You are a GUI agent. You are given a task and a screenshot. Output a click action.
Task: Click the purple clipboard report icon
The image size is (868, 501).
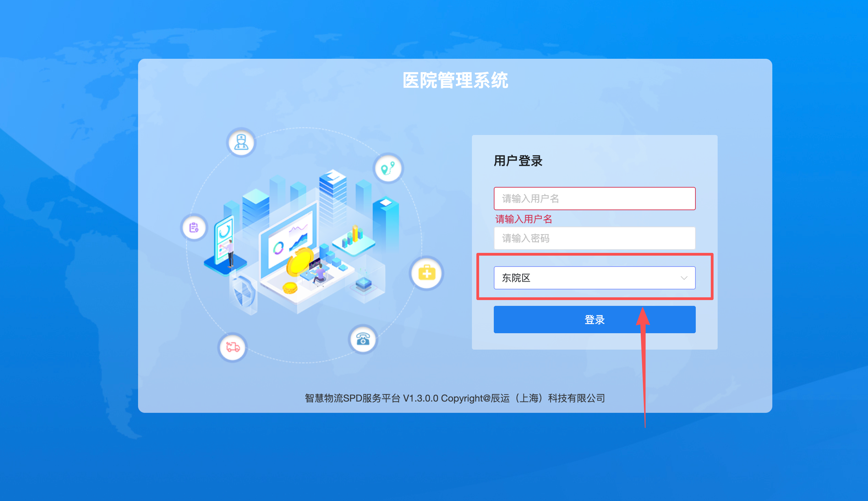click(x=194, y=228)
